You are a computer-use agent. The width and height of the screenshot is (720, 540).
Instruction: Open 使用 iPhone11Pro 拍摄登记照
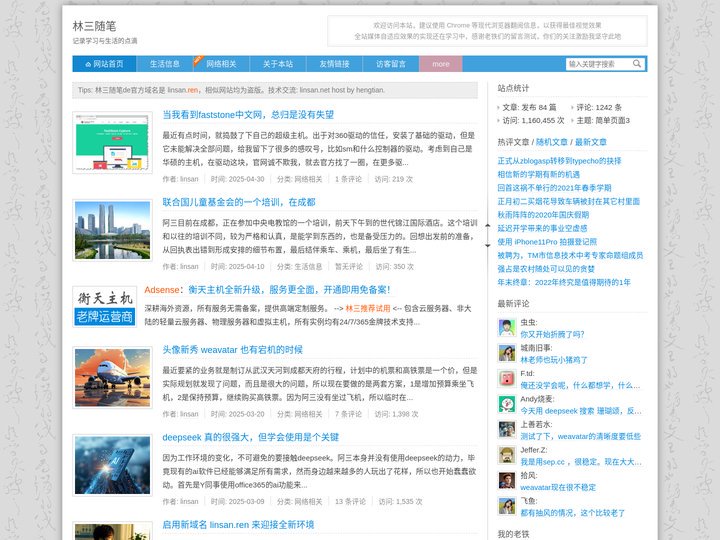(547, 242)
